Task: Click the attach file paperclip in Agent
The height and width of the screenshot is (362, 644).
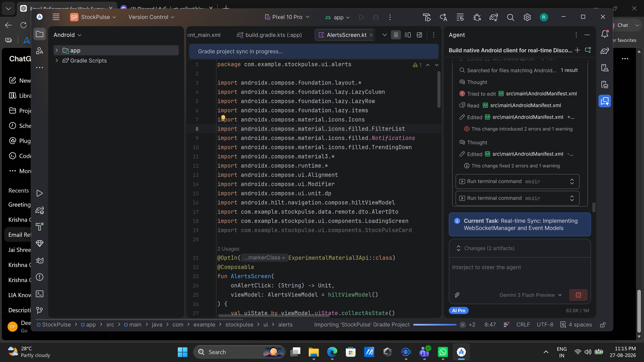Action: coord(457,295)
